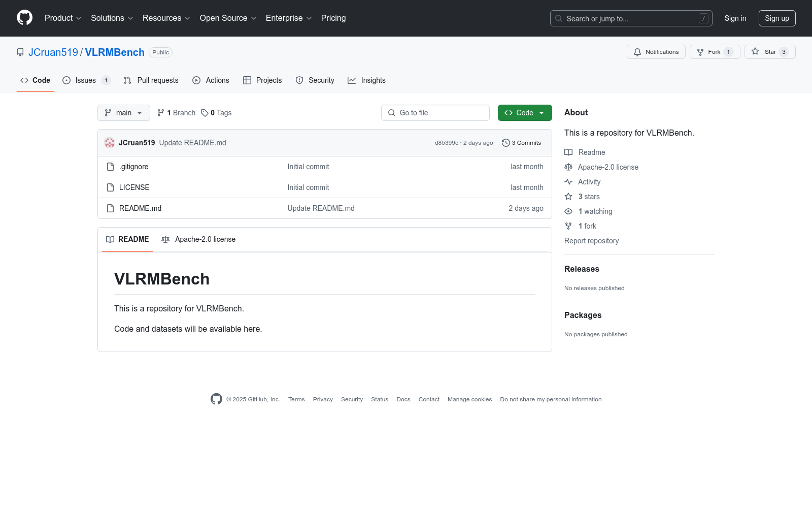The width and height of the screenshot is (812, 508).
Task: Open the README.md file
Action: click(140, 208)
